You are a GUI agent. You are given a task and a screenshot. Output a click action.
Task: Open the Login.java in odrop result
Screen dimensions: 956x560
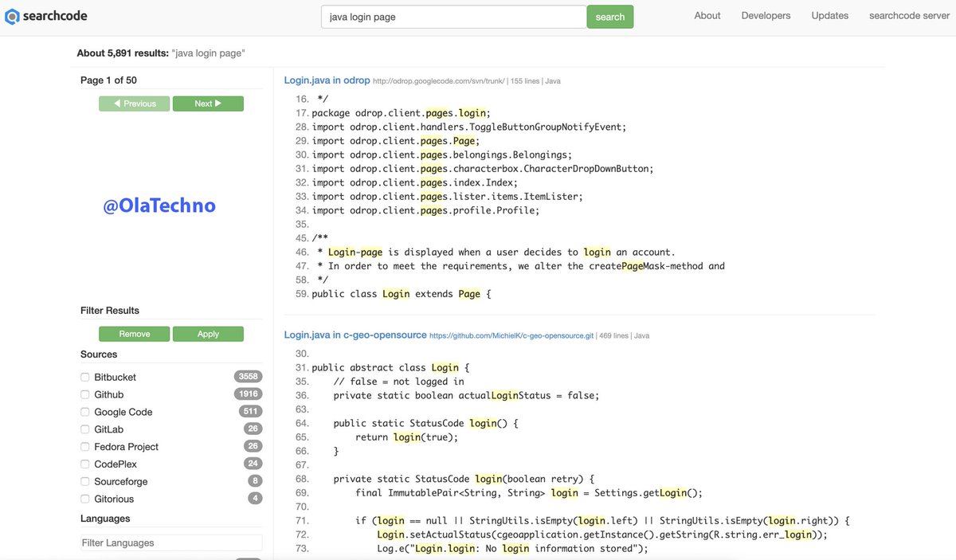click(x=327, y=80)
